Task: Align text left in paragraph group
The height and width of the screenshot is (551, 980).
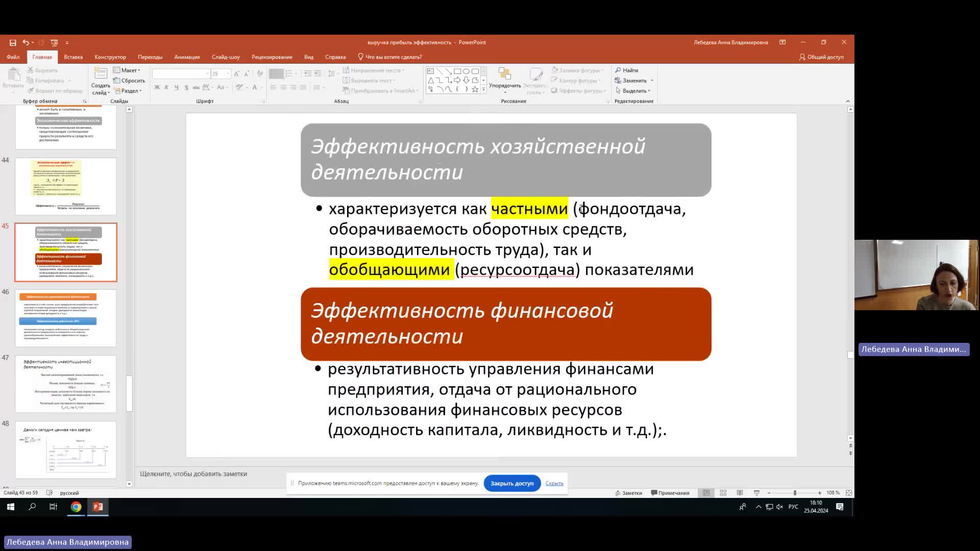Action: click(x=274, y=87)
